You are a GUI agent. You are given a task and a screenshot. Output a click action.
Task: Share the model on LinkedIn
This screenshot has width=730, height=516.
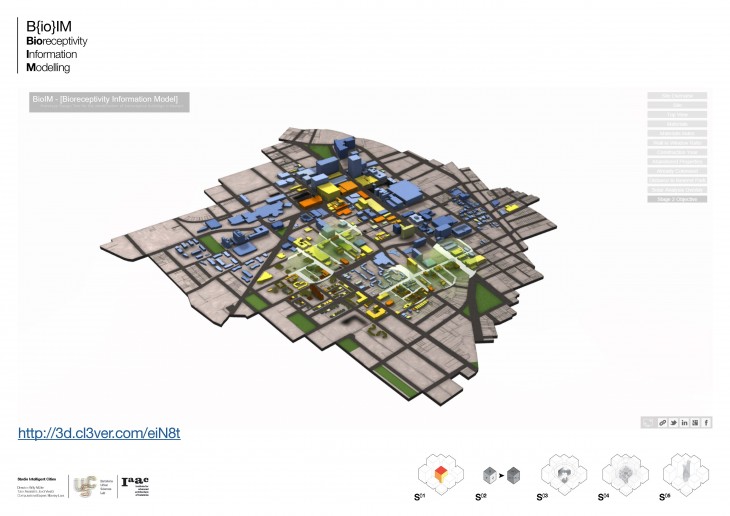685,423
